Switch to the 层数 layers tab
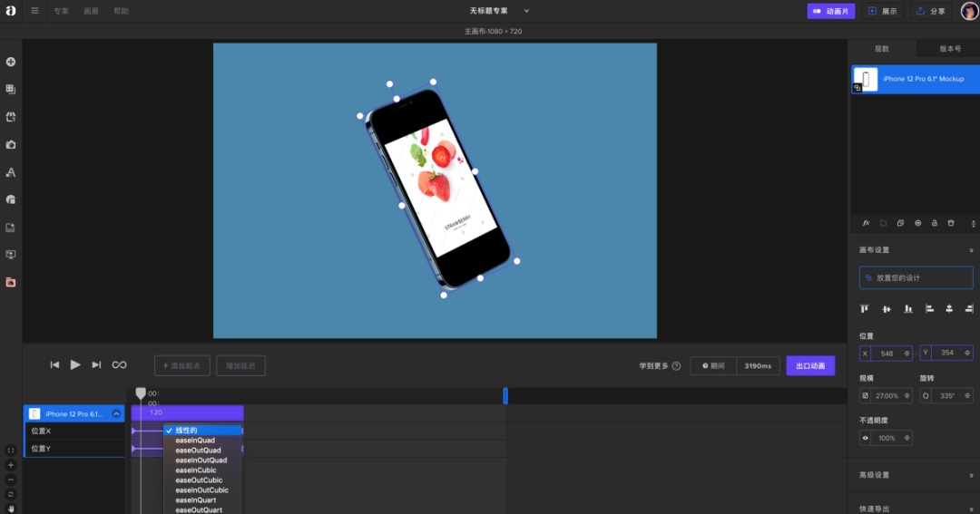 (x=882, y=49)
